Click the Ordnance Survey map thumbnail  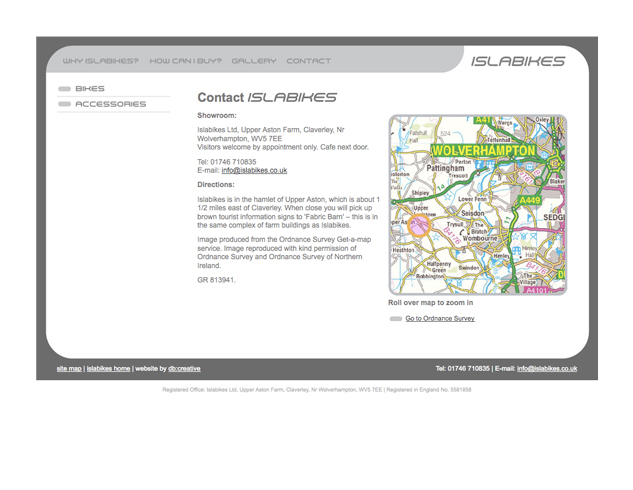[478, 205]
